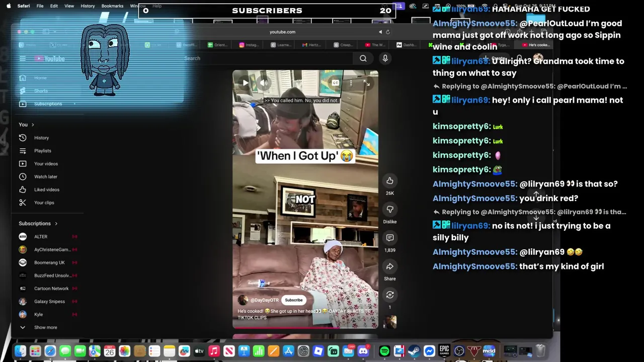This screenshot has width=644, height=362.
Task: Open the Edit menu
Action: 54,6
